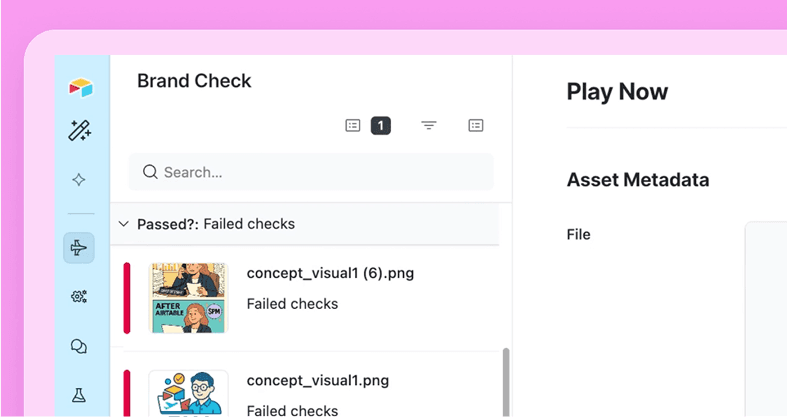Click the Airtable logo in the sidebar
This screenshot has height=417, width=787.
(x=80, y=88)
